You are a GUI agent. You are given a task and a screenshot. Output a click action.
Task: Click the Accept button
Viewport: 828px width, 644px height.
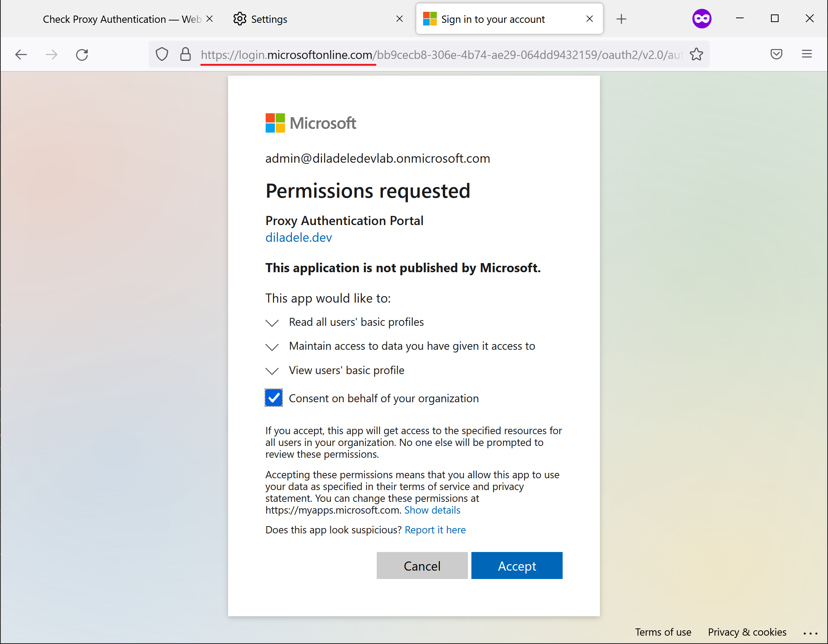pos(517,566)
